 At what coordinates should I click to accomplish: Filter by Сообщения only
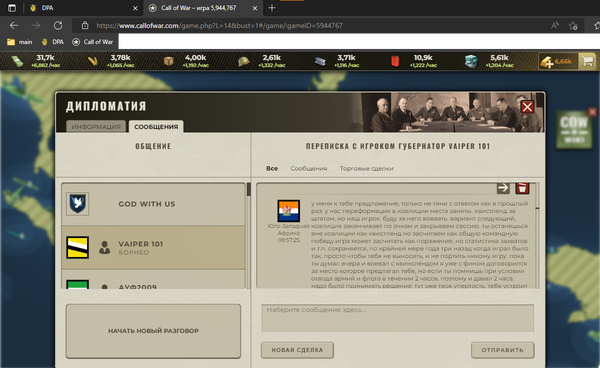point(308,168)
